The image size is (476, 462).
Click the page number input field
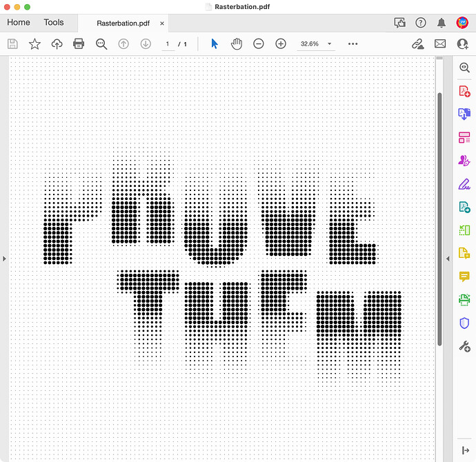tap(168, 44)
